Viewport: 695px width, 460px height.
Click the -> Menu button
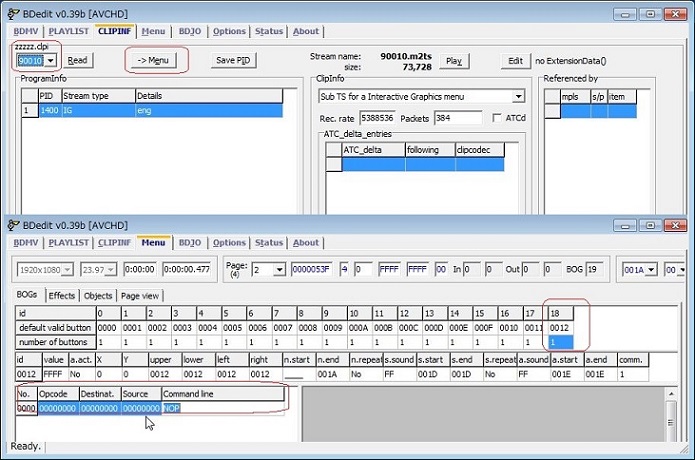pos(153,60)
